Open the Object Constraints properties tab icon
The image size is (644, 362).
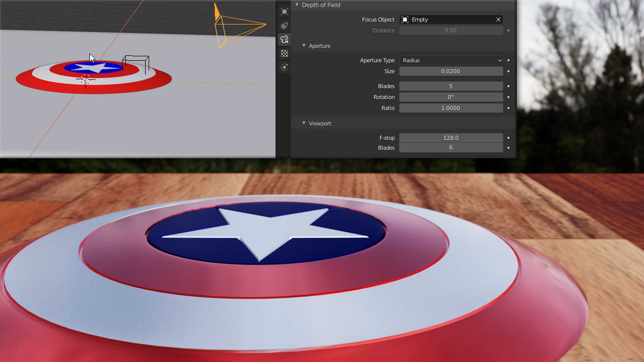click(284, 25)
